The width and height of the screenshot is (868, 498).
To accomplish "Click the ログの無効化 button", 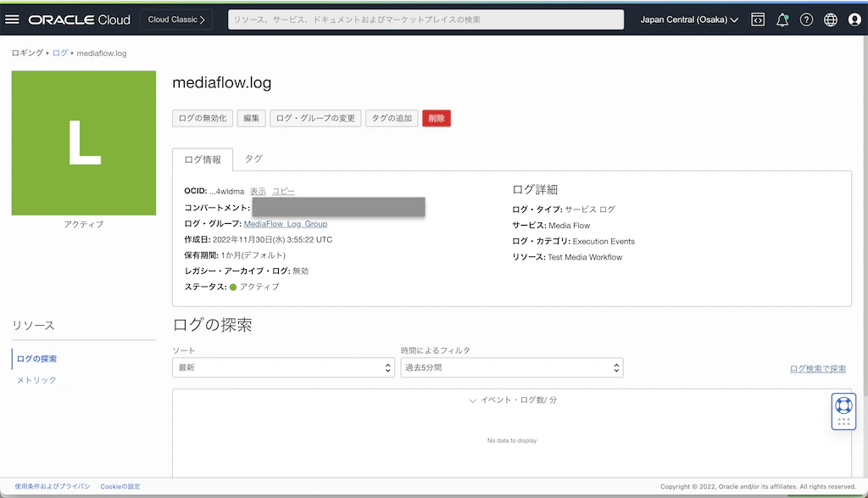I will click(x=203, y=118).
